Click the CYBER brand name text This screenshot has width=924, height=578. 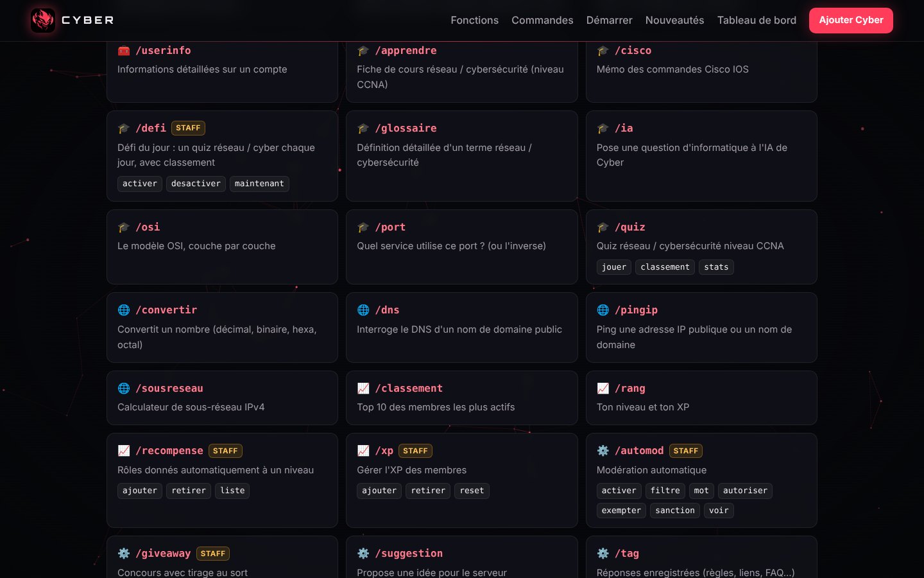tap(88, 21)
